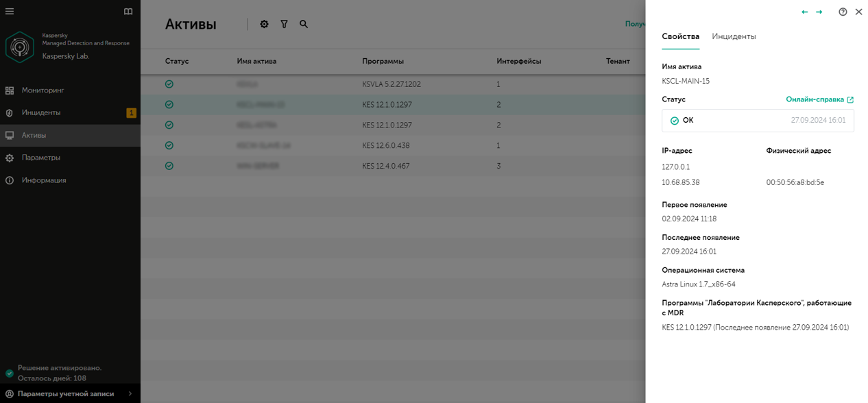Switch to Свойства tab
The image size is (868, 403).
point(680,36)
